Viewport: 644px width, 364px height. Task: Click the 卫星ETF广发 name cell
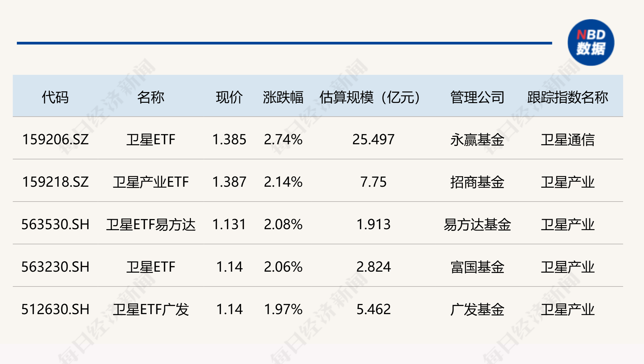[x=151, y=309]
